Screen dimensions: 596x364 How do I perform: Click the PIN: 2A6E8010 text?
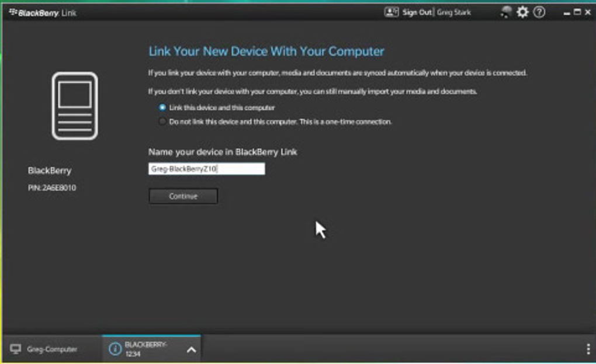(x=52, y=188)
